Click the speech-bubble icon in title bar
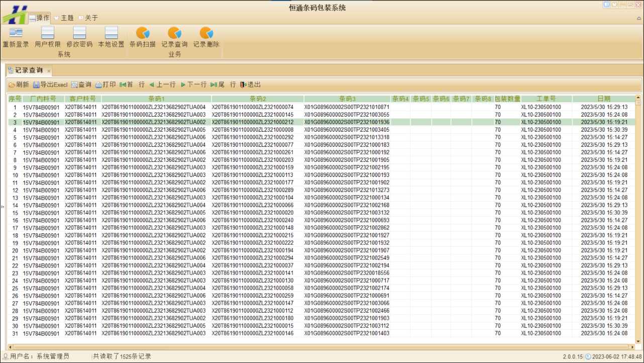Image resolution: width=644 pixels, height=363 pixels. tap(607, 5)
